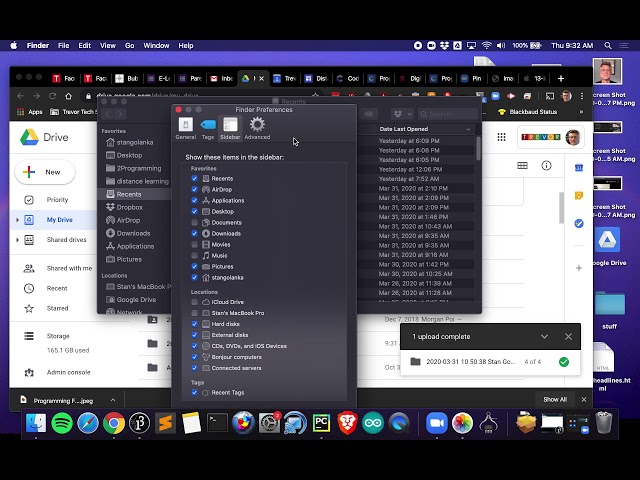Open Terminal from the Dock
This screenshot has height=480, width=640.
pos(217,422)
